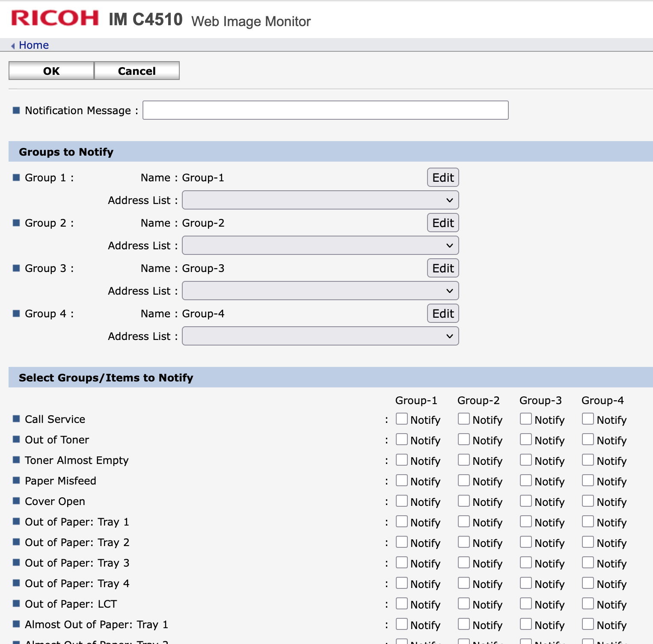This screenshot has height=644, width=653.
Task: Click the back arrow beside Home
Action: 13,46
